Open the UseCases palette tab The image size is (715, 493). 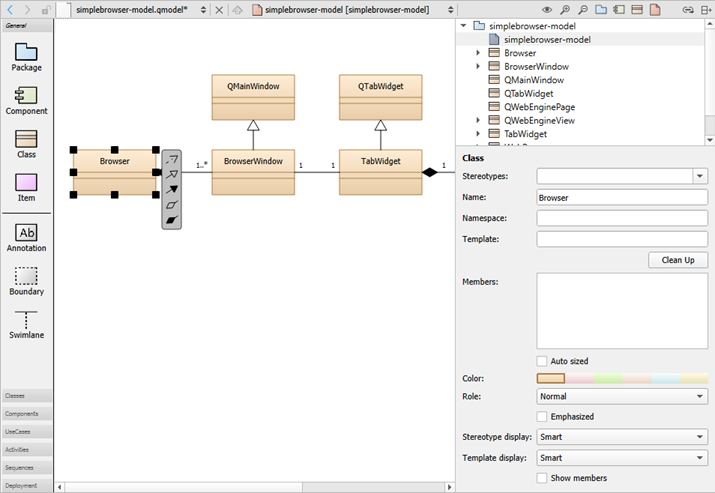pos(26,431)
